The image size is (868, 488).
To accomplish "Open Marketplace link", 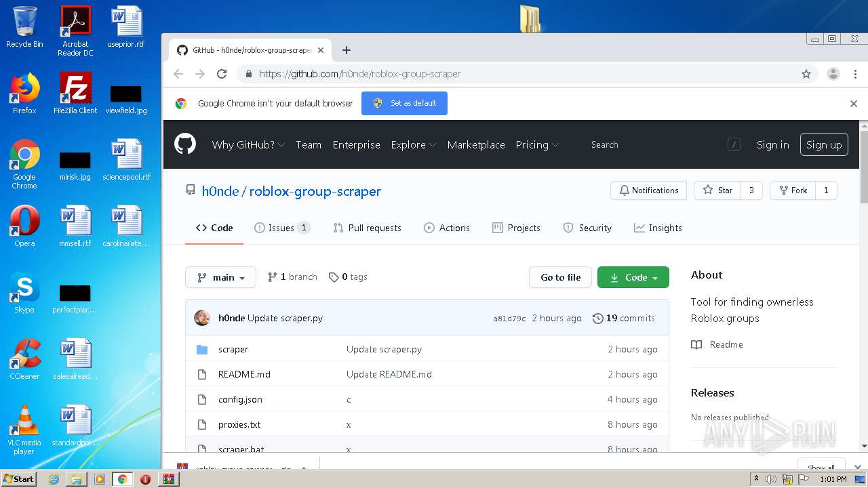I will tap(476, 144).
